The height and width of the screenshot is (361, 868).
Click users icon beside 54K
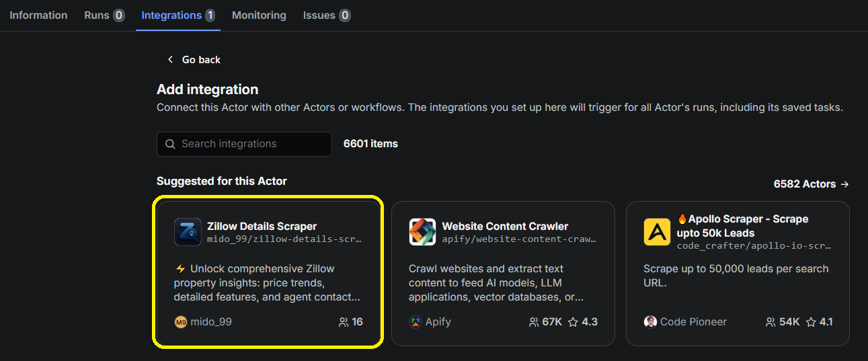[771, 322]
